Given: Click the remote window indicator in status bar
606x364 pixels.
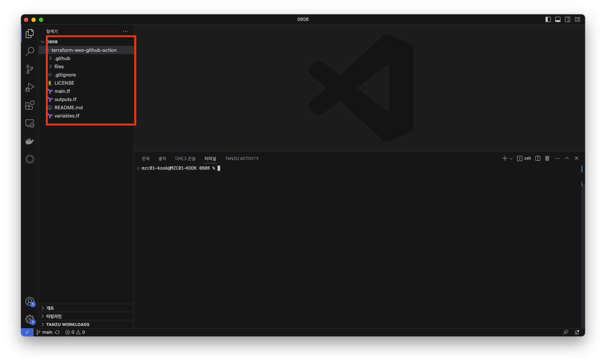Looking at the screenshot, I should pyautogui.click(x=27, y=332).
